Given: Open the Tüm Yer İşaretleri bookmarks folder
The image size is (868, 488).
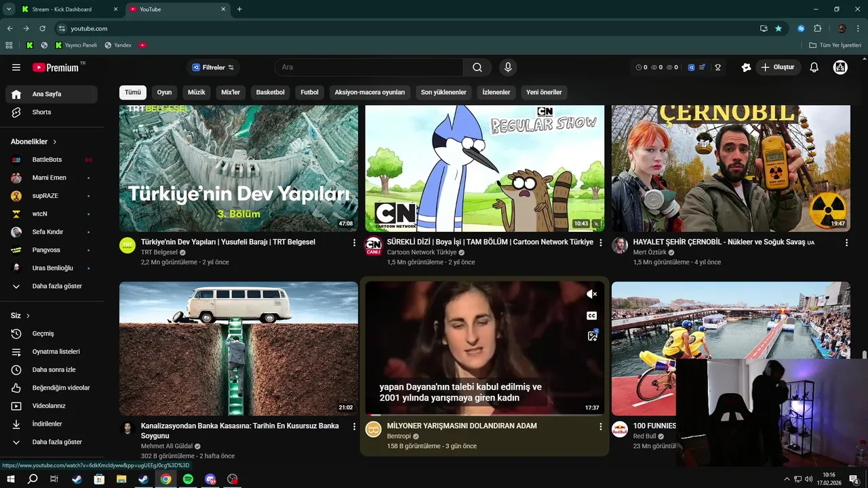Looking at the screenshot, I should tap(835, 45).
